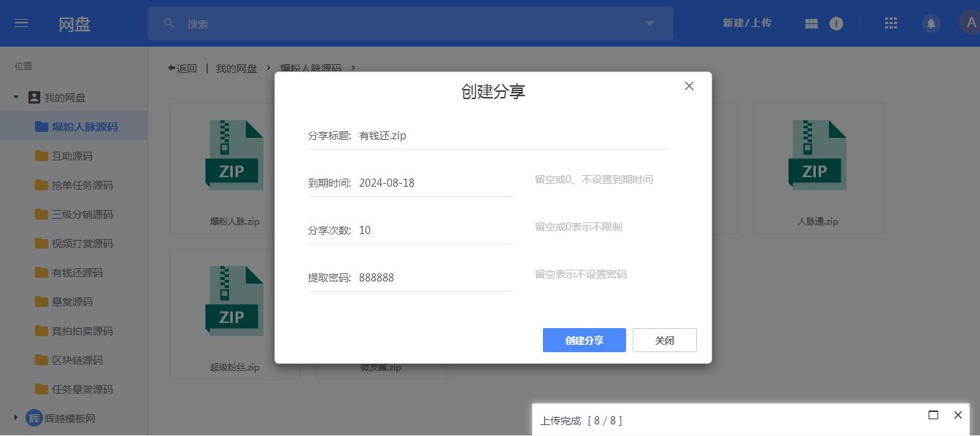Close the 创建分享 dialog with X
The width and height of the screenshot is (980, 436).
pyautogui.click(x=689, y=86)
